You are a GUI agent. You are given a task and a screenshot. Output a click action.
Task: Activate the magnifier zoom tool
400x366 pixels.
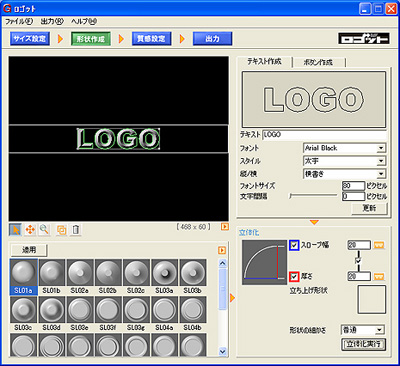point(44,230)
